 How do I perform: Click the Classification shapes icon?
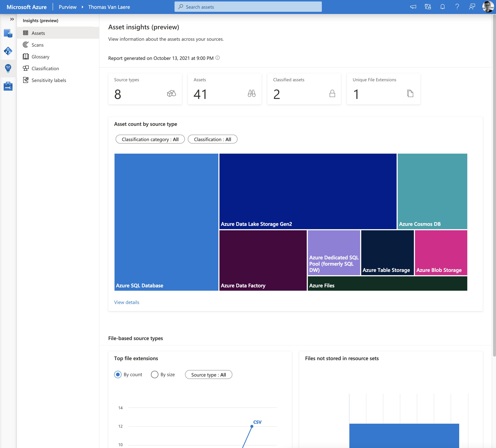coord(26,68)
